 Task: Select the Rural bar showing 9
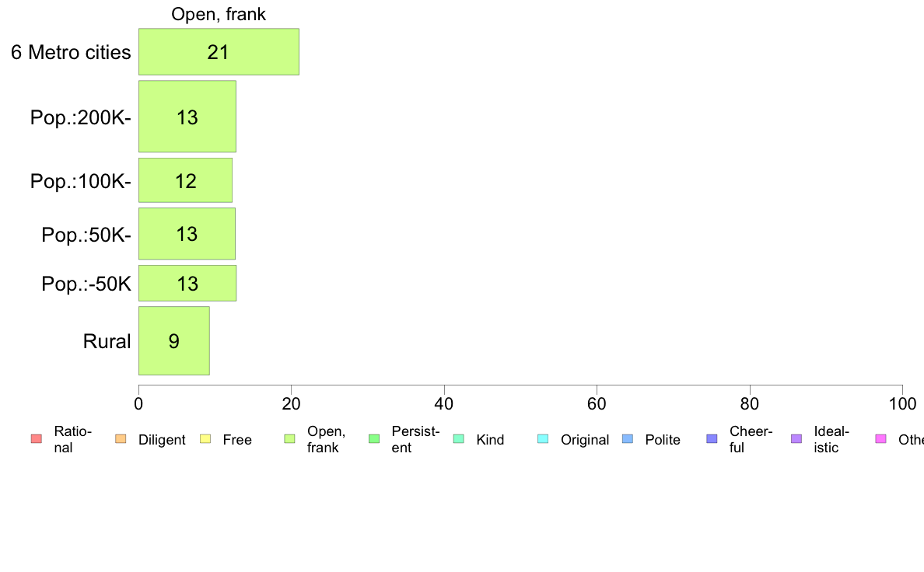click(174, 340)
